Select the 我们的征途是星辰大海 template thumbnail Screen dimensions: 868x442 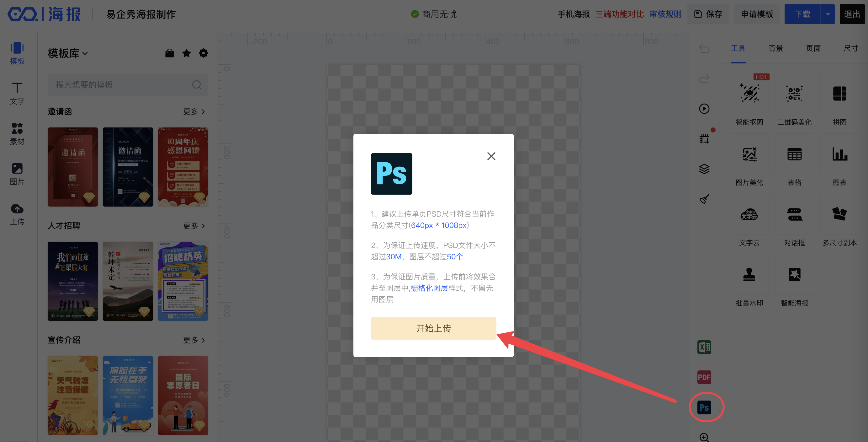coord(72,281)
